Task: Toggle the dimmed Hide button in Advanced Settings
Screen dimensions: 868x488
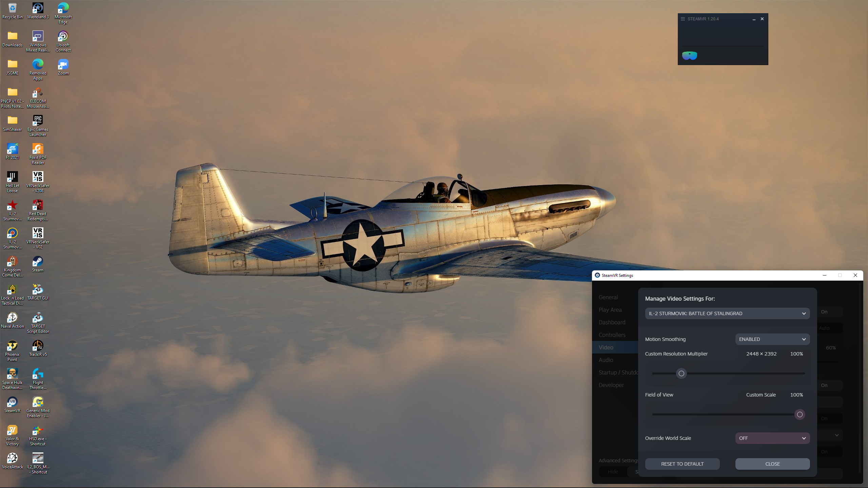Action: 613,472
